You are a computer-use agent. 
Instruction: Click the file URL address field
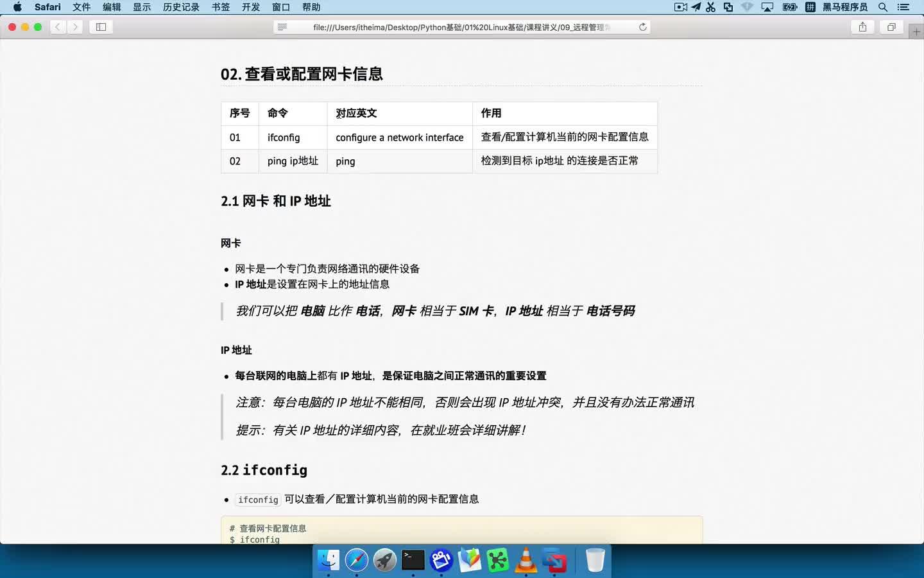[462, 27]
